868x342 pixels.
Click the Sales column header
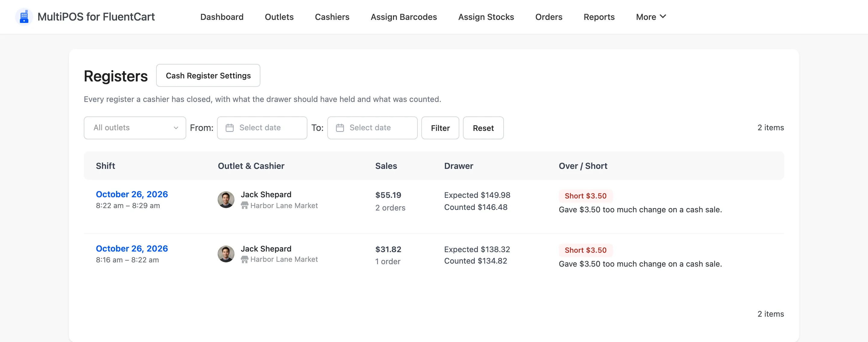click(386, 166)
